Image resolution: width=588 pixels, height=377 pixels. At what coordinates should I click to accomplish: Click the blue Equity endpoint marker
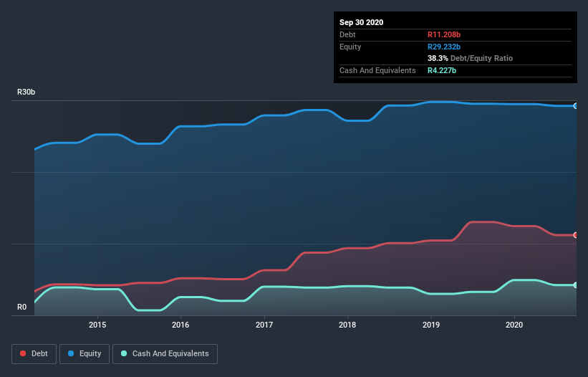pyautogui.click(x=576, y=106)
